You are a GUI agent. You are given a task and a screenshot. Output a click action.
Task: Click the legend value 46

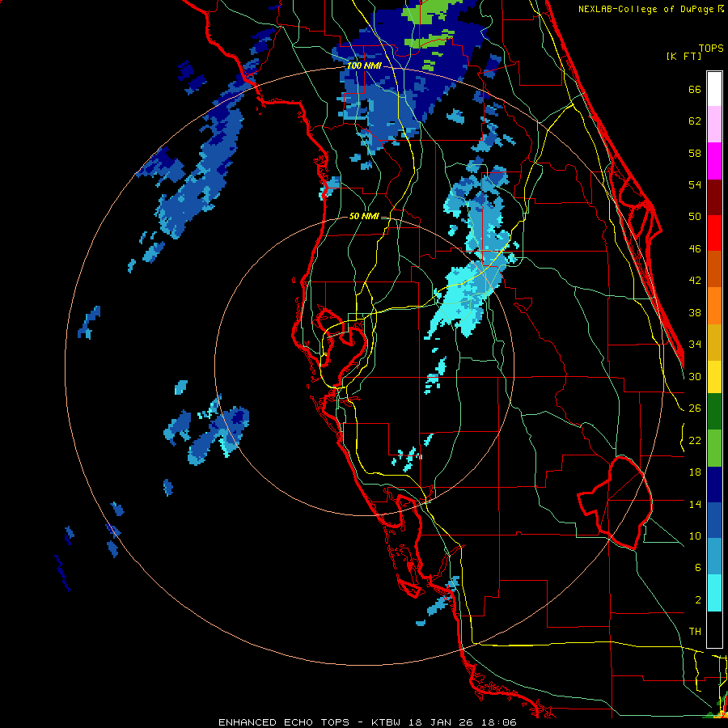(x=695, y=248)
